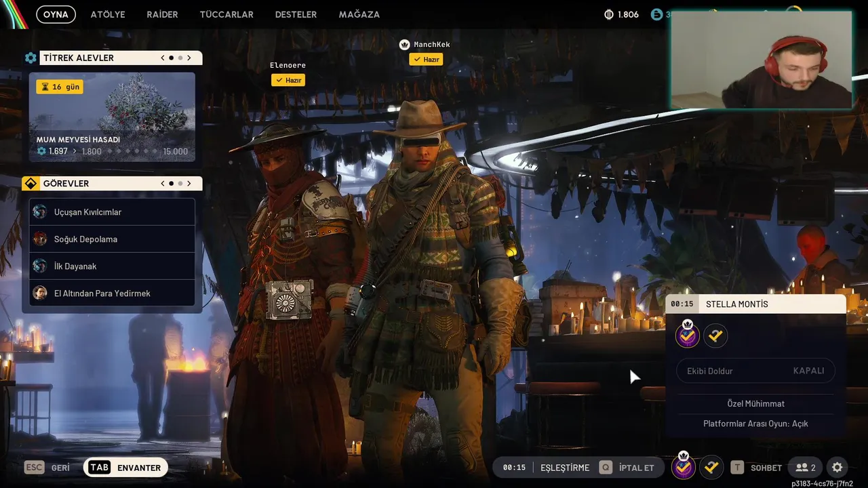The image size is (868, 488).
Task: Click the 16 gün timer badge
Action: (60, 87)
